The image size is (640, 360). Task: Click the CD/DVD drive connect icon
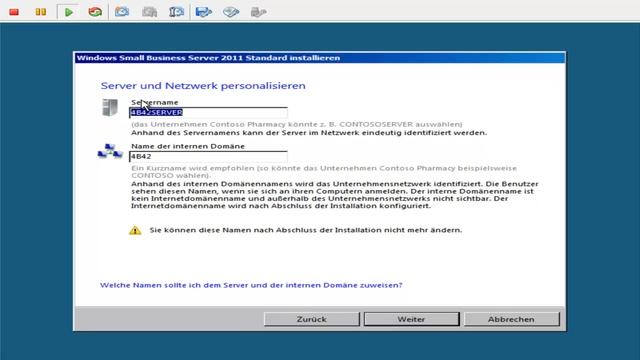(231, 12)
